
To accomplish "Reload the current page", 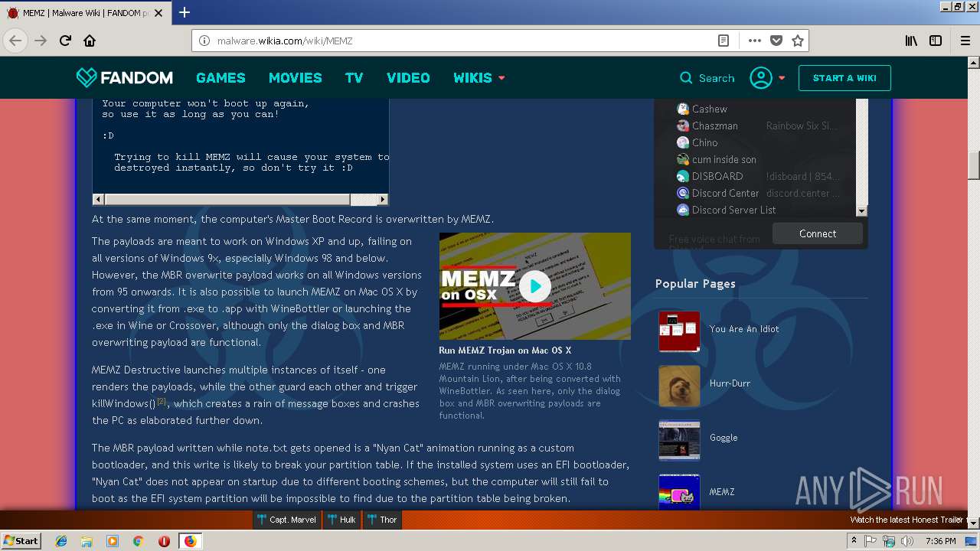I will point(65,41).
